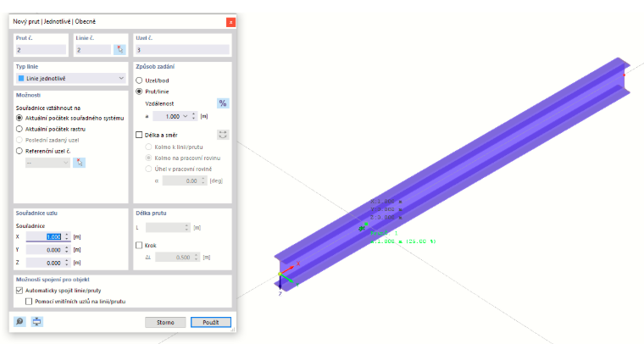Click the 'Souřadnice vztáhnout na' label

coord(48,108)
